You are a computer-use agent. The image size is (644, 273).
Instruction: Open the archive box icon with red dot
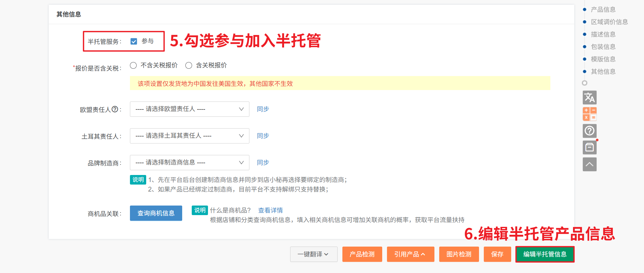[x=589, y=147]
